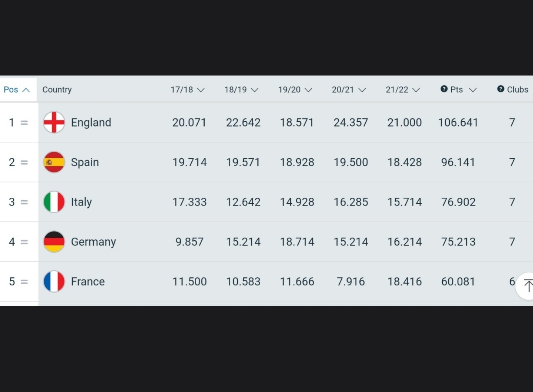
Task: Sort table by 17/18 season column
Action: (187, 90)
